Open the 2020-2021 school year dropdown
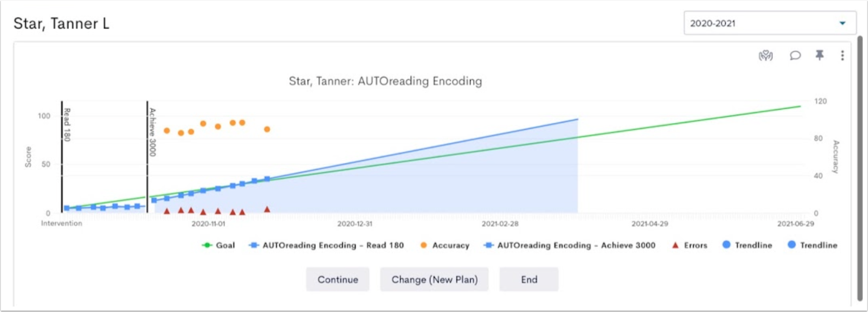The image size is (868, 312). (x=770, y=23)
